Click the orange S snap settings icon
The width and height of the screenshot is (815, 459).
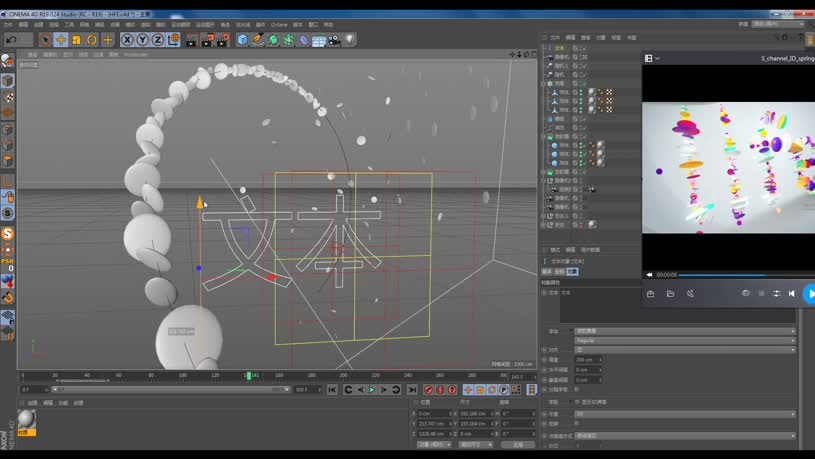coord(7,234)
